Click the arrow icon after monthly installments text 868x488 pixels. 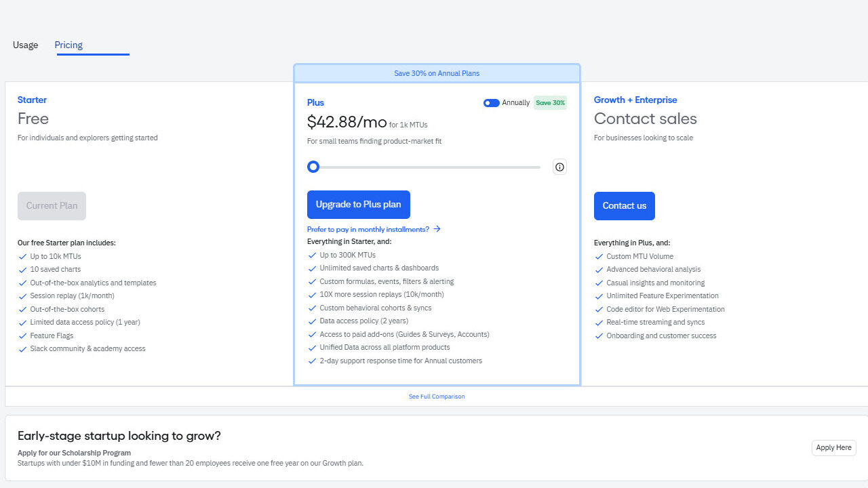pyautogui.click(x=437, y=229)
